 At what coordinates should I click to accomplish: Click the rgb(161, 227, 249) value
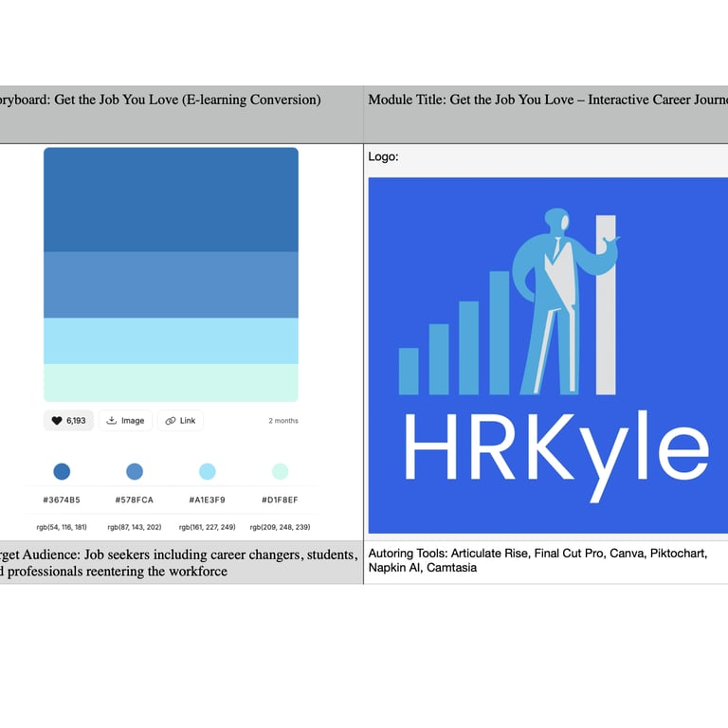(x=207, y=527)
